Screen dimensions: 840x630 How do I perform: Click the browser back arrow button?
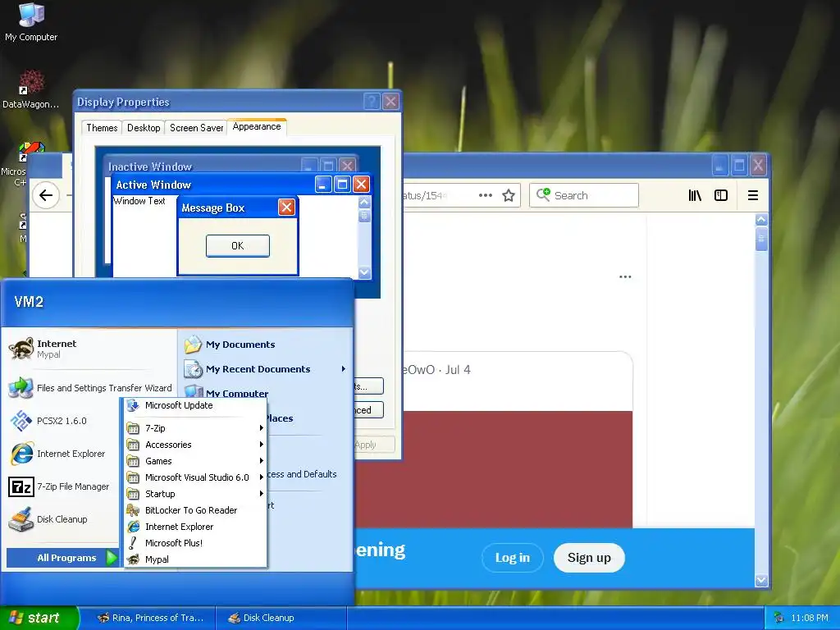point(46,195)
